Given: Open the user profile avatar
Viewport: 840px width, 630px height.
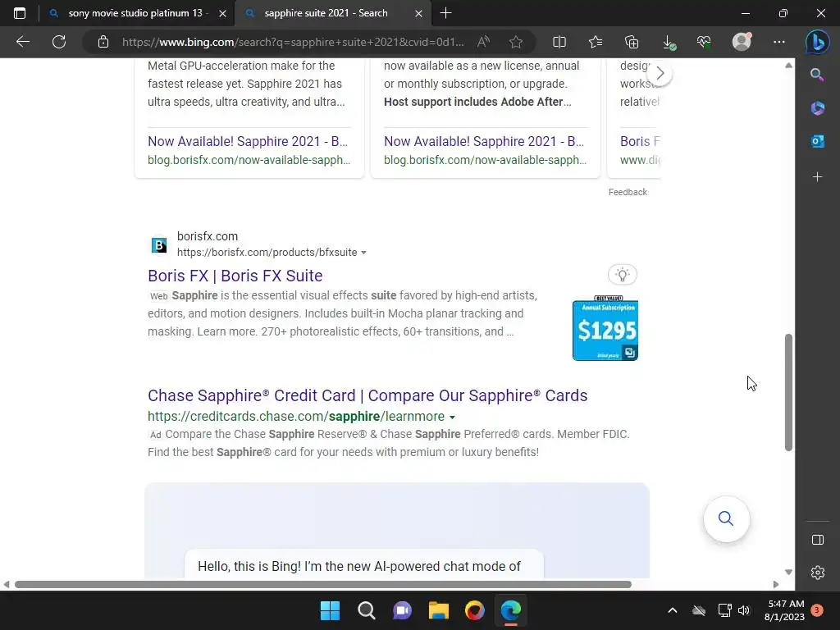Looking at the screenshot, I should 742,42.
